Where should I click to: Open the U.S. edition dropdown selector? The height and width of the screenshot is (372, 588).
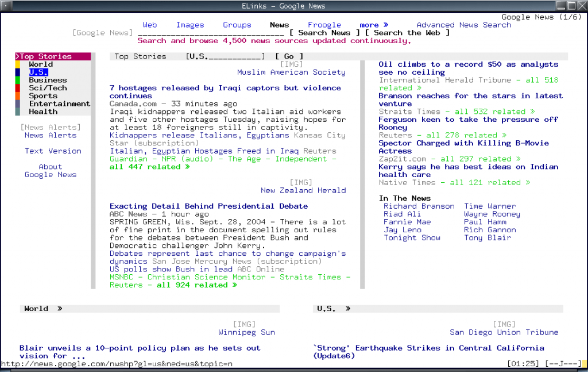(x=225, y=56)
